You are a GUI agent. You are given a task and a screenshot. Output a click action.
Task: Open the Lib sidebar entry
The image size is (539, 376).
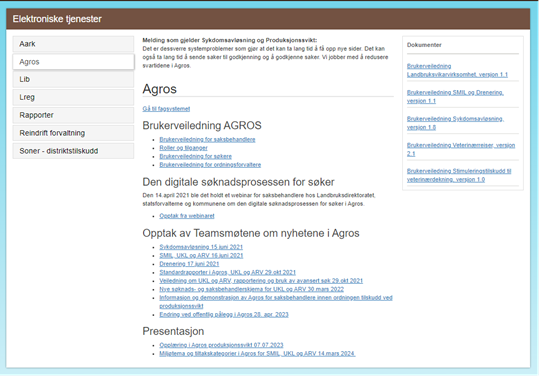pos(73,79)
